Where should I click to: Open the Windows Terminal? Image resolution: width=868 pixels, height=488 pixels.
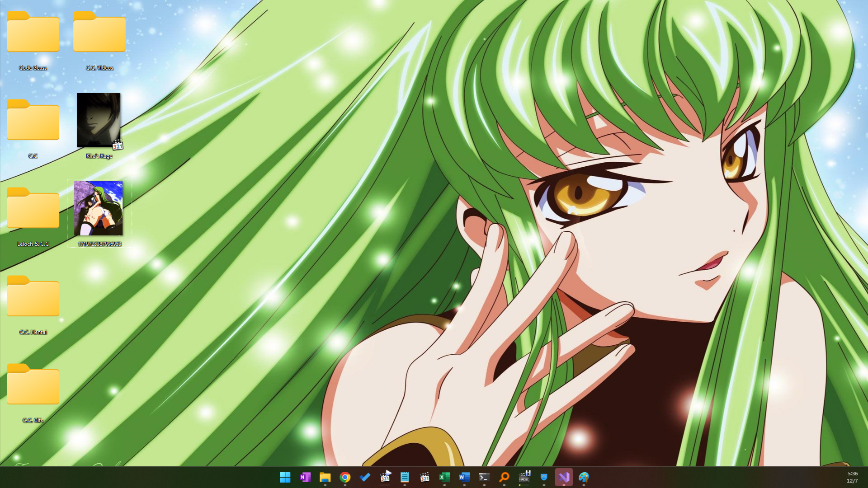point(484,477)
